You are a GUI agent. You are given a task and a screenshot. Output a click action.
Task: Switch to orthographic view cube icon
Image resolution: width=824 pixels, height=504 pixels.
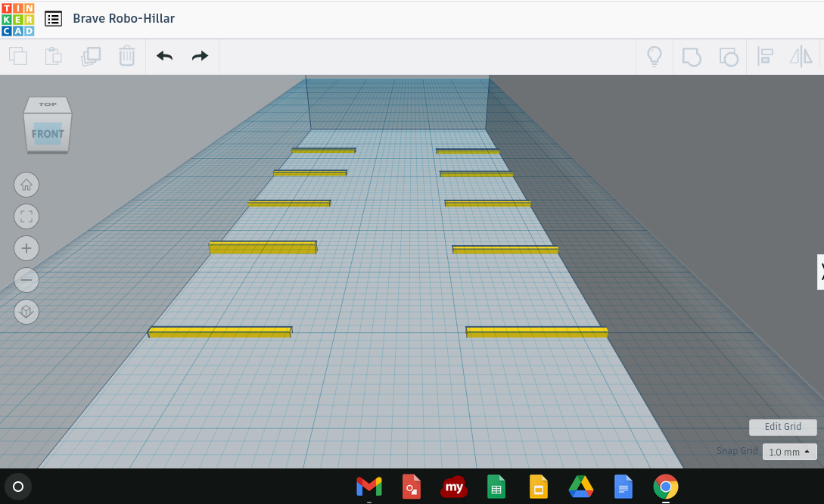[x=26, y=312]
